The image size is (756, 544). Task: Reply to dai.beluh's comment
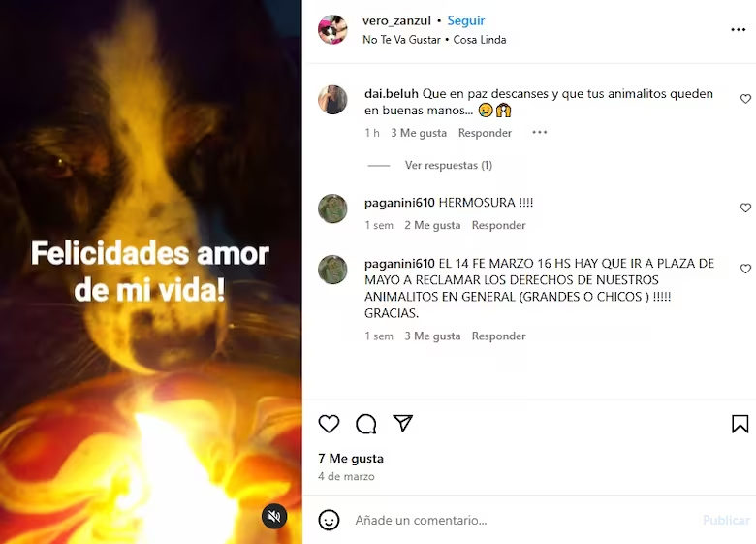[x=485, y=133]
